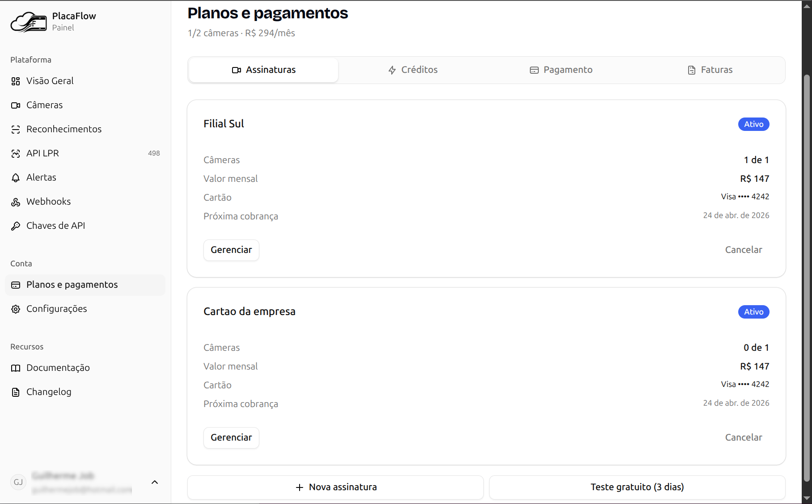Click the Câmeras camera icon in sidebar
Image resolution: width=812 pixels, height=504 pixels.
click(x=16, y=105)
